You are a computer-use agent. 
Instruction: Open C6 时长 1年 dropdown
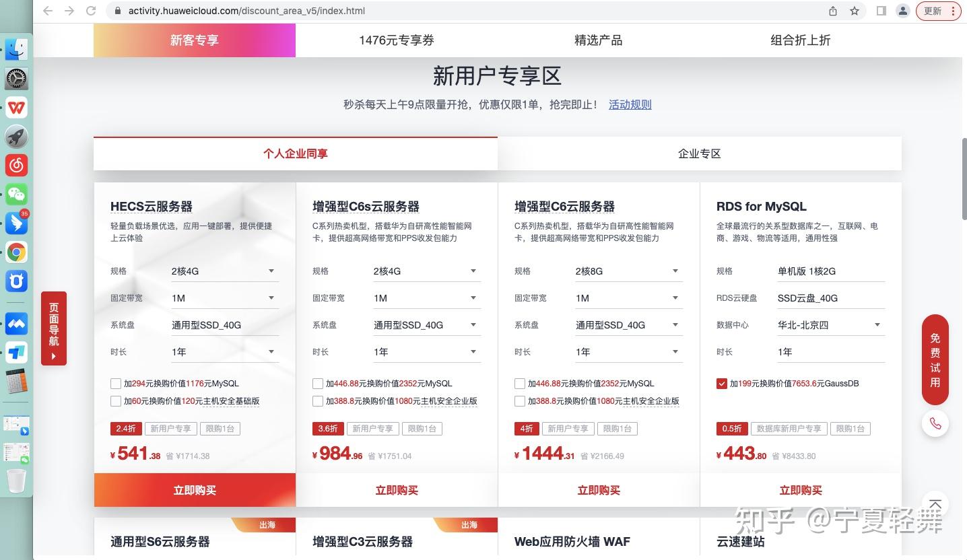click(628, 352)
